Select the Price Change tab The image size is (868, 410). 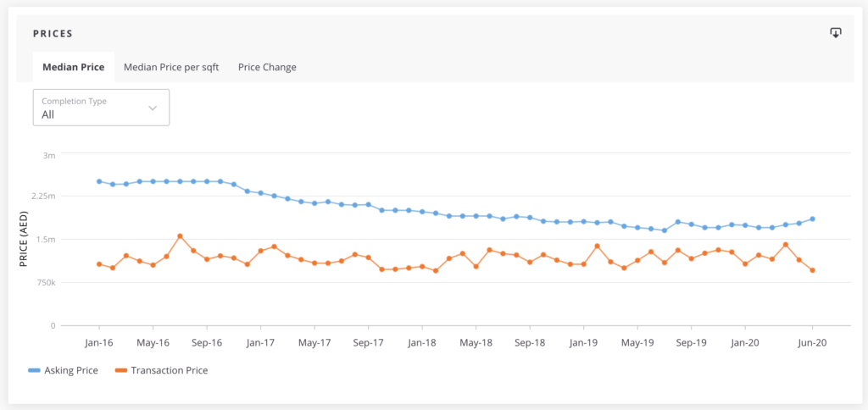pyautogui.click(x=267, y=67)
